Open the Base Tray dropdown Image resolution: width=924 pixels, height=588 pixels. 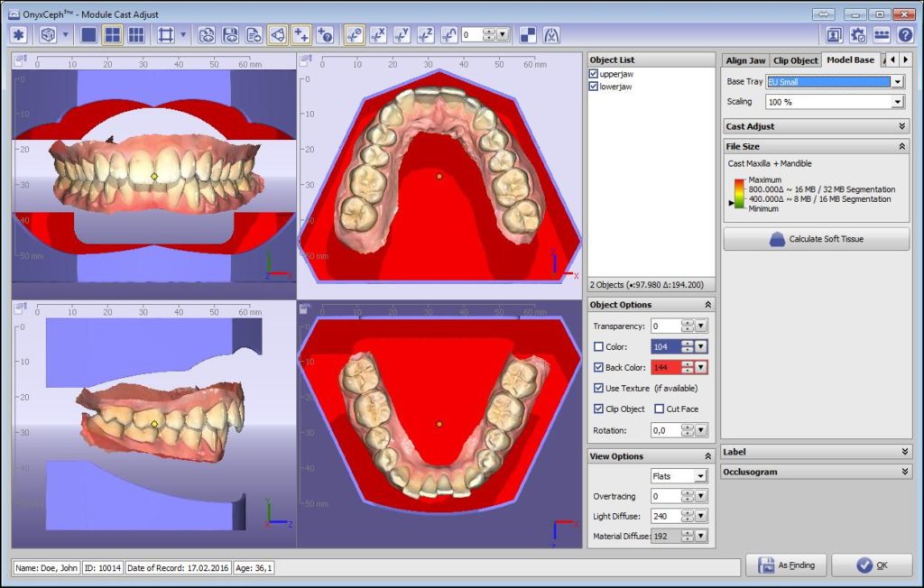897,82
